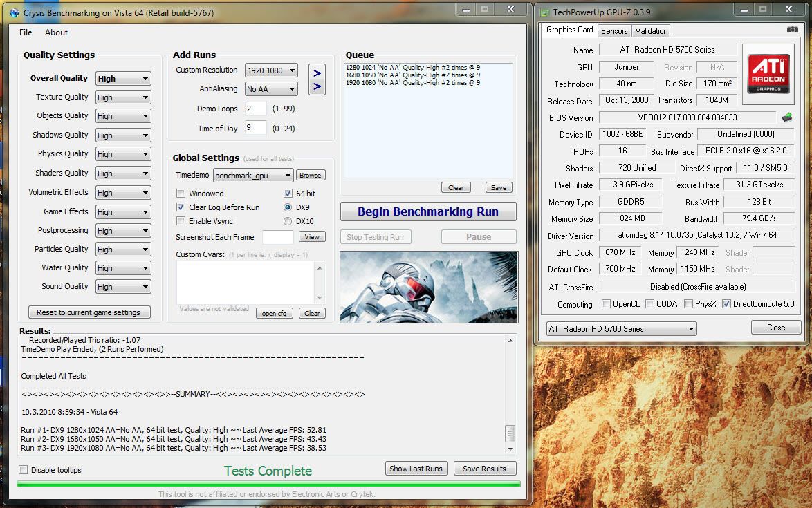Click the Demo Loops input field
Image resolution: width=812 pixels, height=508 pixels.
click(256, 109)
